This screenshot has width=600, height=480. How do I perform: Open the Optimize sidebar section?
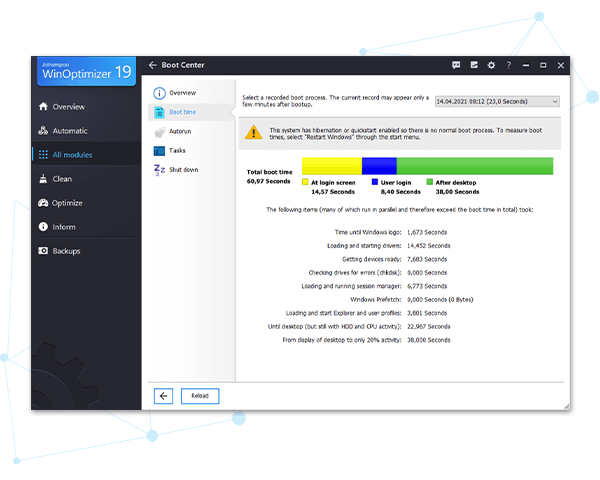click(86, 203)
